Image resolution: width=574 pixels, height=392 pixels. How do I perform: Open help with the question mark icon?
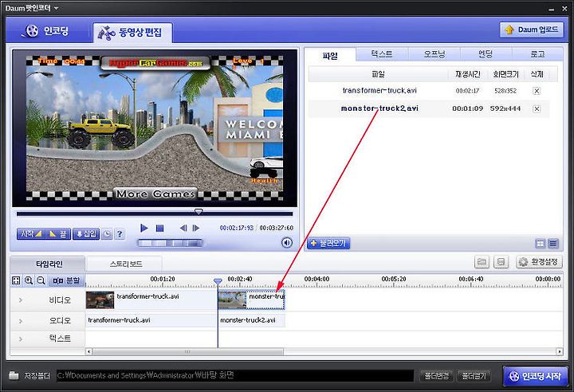120,234
